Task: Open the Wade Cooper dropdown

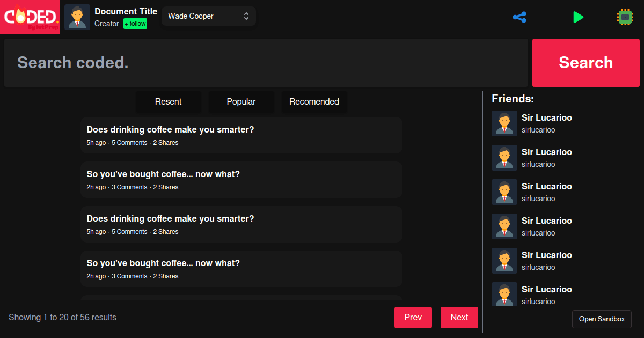Action: tap(204, 16)
